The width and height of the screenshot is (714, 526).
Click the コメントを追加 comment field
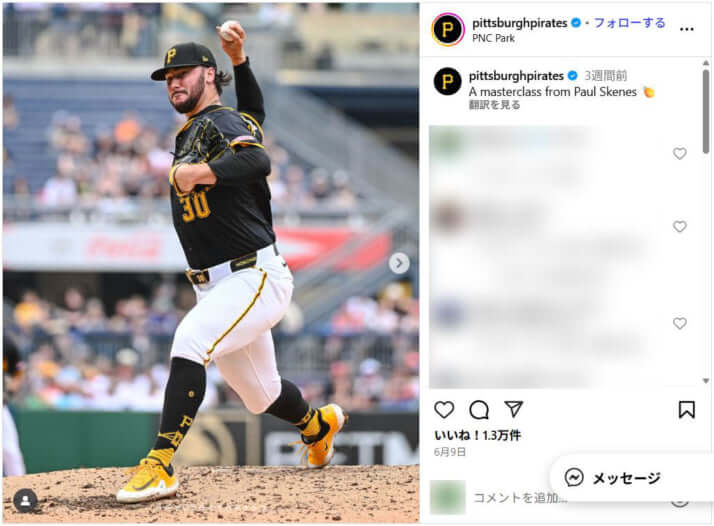[x=520, y=497]
